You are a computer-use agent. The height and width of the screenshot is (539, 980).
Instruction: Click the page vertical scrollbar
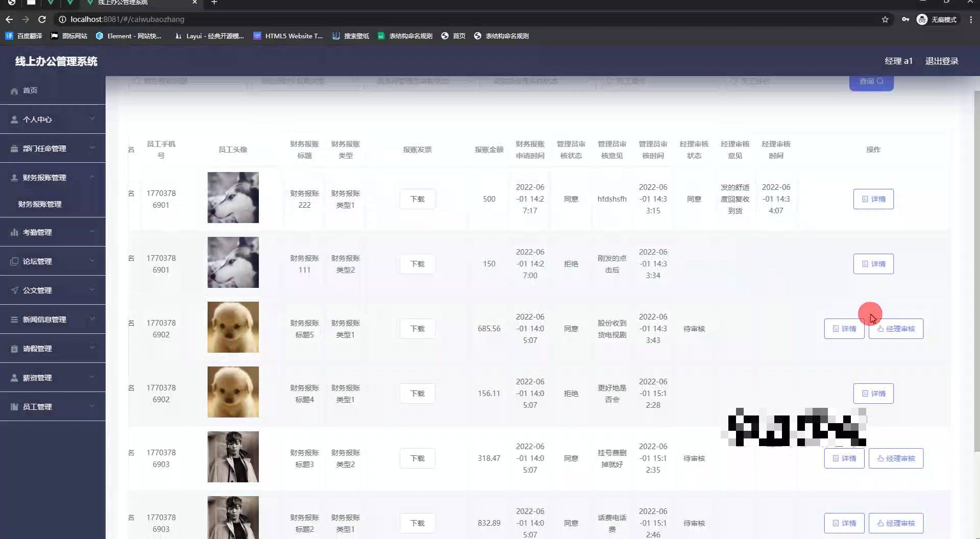[976, 271]
